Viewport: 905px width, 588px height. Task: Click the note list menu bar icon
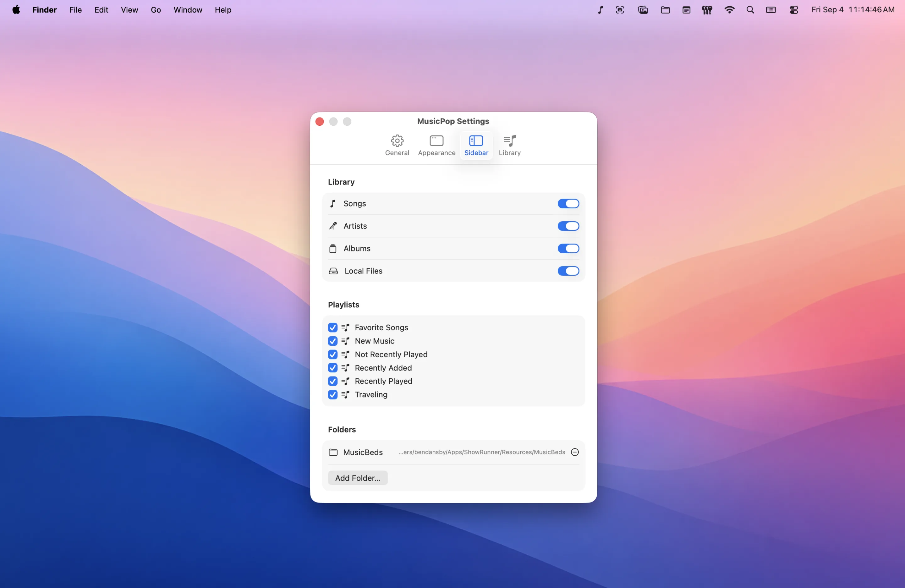(x=686, y=10)
